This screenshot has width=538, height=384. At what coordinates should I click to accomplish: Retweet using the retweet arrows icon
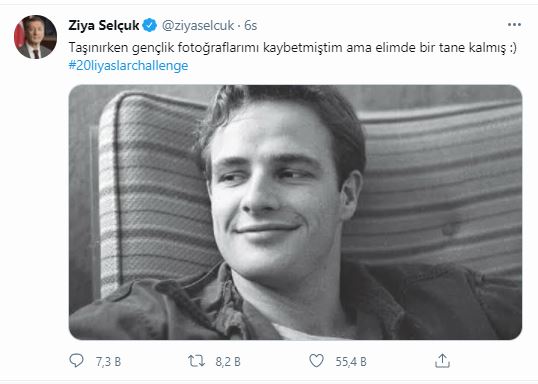click(x=196, y=361)
